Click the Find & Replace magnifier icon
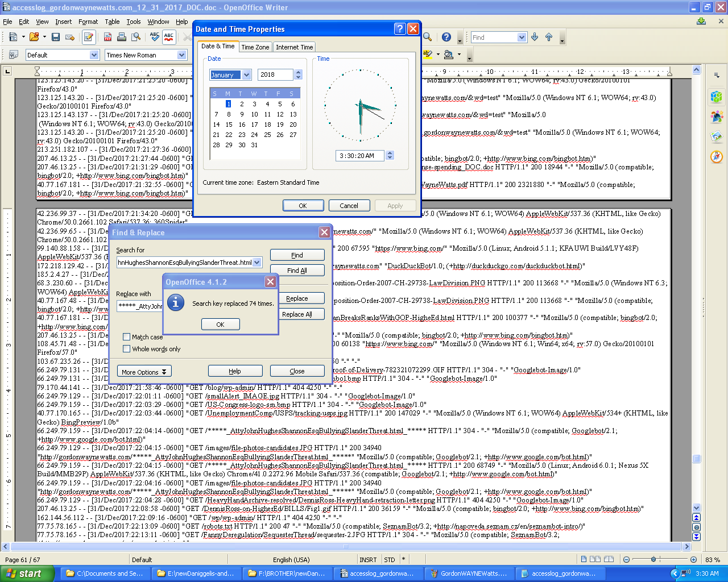 coord(427,37)
